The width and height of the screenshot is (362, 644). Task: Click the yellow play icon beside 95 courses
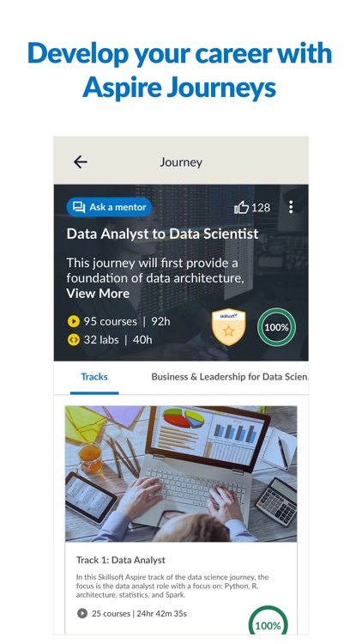tap(74, 321)
